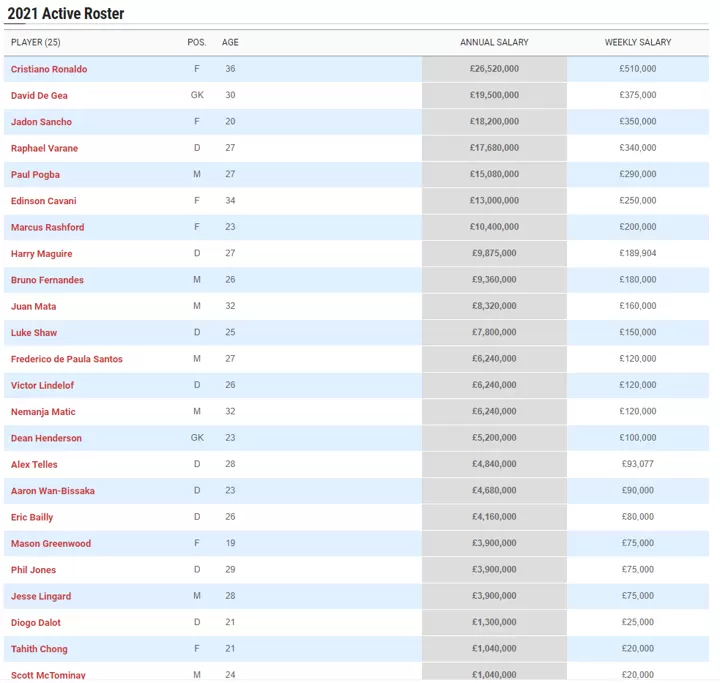The image size is (720, 683).
Task: Select Dalot's annual salary £1,300,000
Action: coord(495,622)
